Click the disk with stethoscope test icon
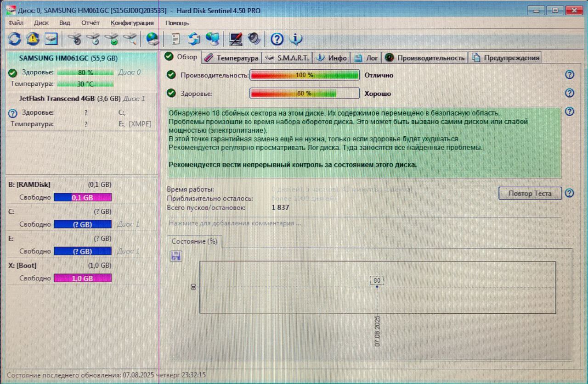This screenshot has width=588, height=384. [74, 39]
